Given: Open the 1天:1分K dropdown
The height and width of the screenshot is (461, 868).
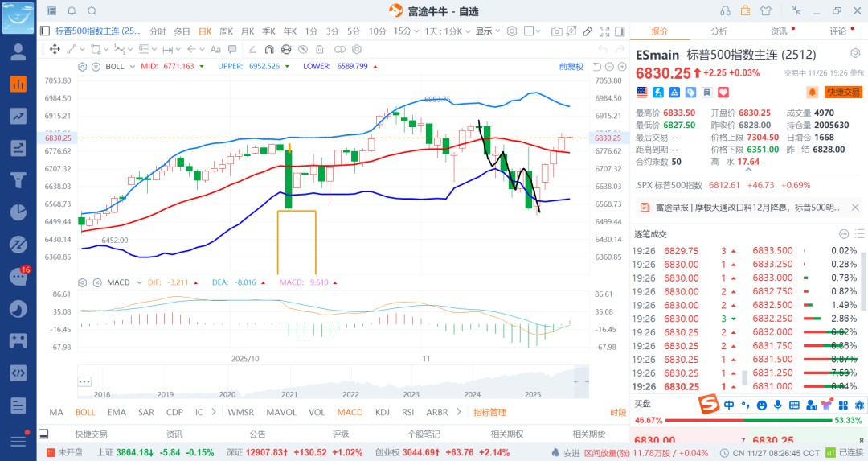Looking at the screenshot, I should 448,31.
